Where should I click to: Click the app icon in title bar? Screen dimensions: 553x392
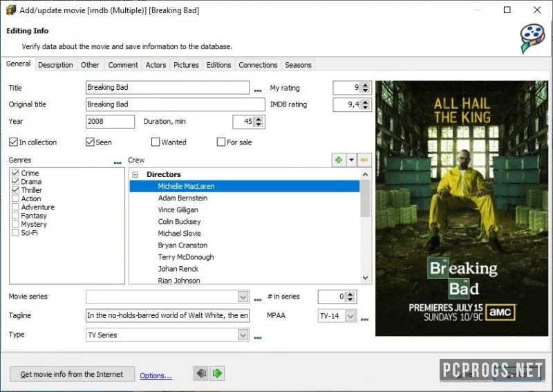click(11, 10)
